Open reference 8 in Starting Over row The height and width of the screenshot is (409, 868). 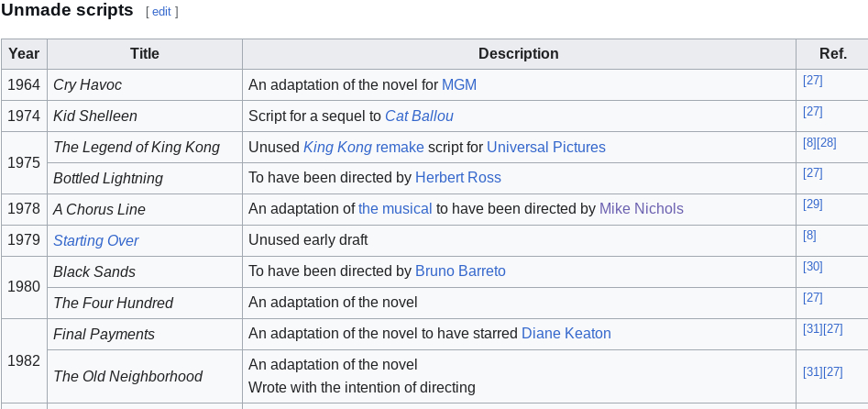point(809,236)
